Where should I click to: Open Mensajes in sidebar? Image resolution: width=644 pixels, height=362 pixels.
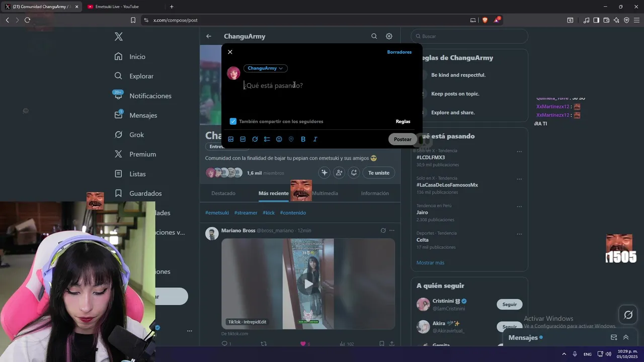click(136, 115)
